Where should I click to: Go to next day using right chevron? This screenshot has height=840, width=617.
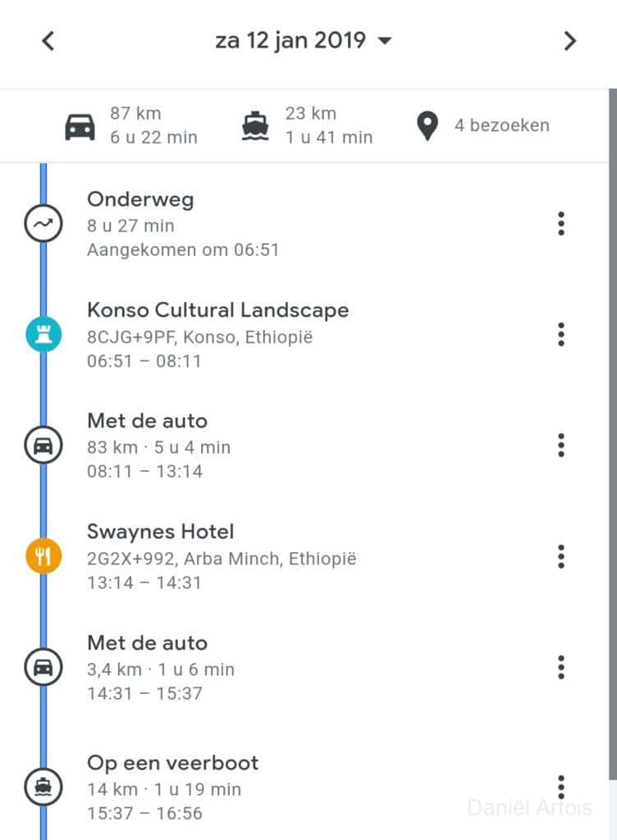pyautogui.click(x=569, y=41)
